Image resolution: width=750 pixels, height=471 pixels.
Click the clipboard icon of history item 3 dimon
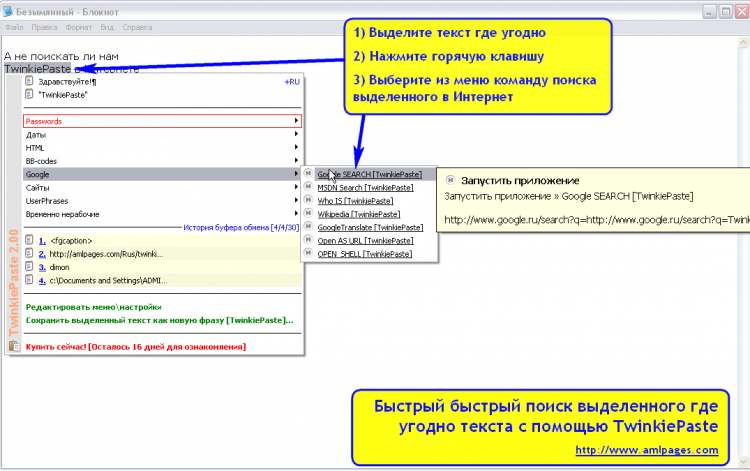29,266
